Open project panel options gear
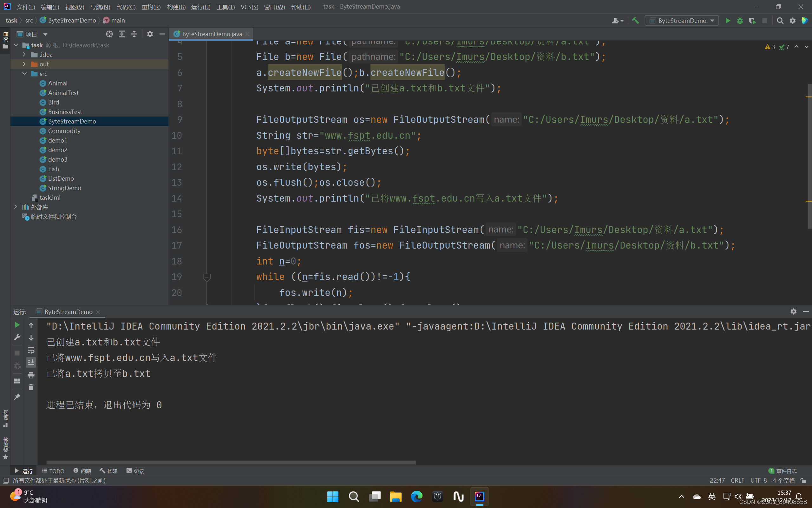Image resolution: width=812 pixels, height=508 pixels. pos(150,34)
